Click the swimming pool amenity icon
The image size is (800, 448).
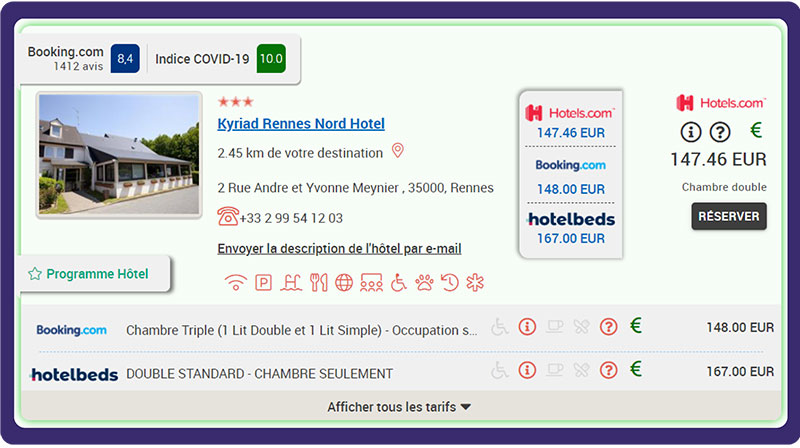(x=291, y=282)
